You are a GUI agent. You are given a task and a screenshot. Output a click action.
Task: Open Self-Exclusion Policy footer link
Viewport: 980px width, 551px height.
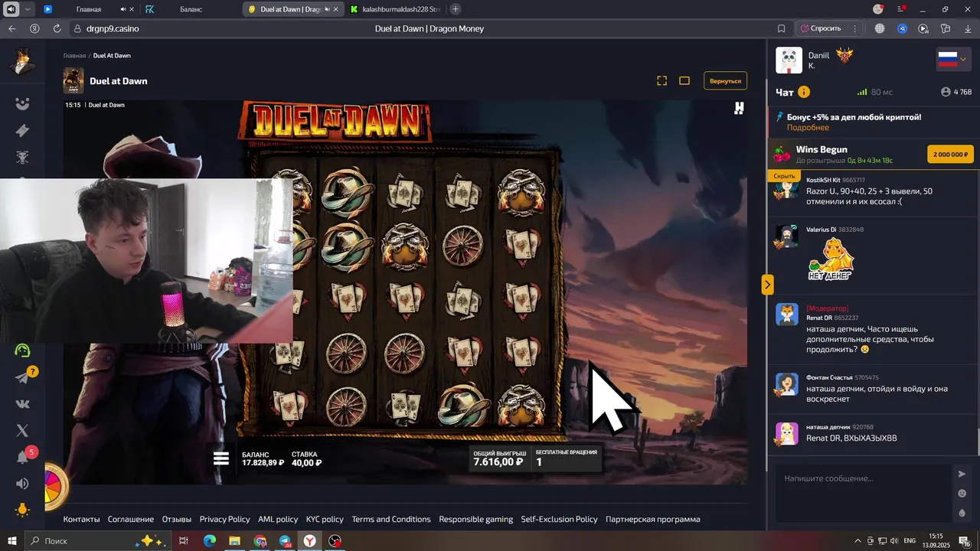coord(559,520)
